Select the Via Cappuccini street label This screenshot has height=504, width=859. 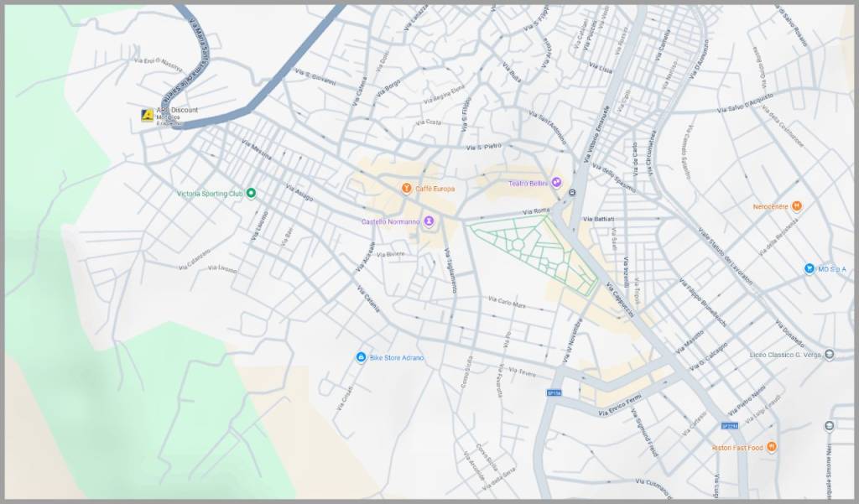pyautogui.click(x=621, y=298)
